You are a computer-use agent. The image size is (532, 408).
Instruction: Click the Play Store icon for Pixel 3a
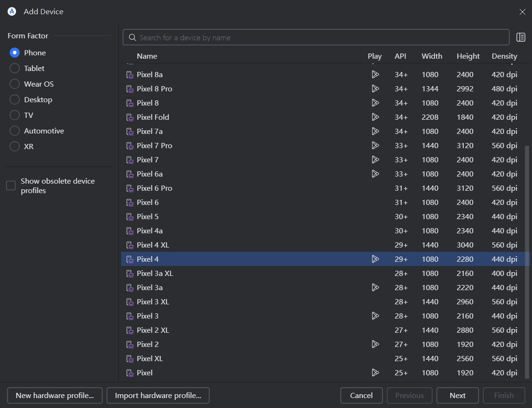point(375,287)
